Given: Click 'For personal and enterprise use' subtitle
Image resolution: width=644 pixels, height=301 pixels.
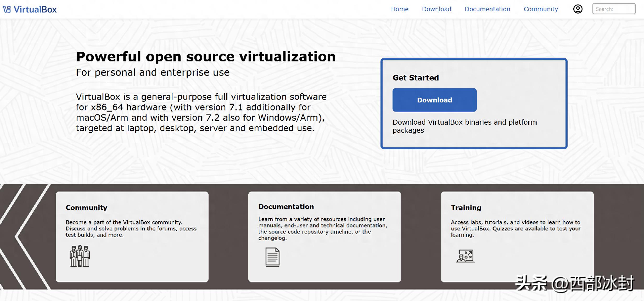Looking at the screenshot, I should click(x=153, y=72).
